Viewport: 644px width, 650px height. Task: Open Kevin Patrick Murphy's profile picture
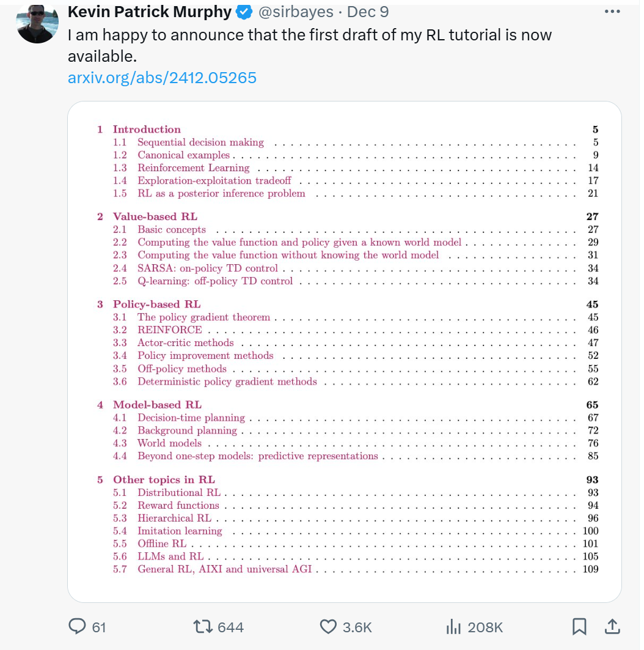(x=37, y=23)
